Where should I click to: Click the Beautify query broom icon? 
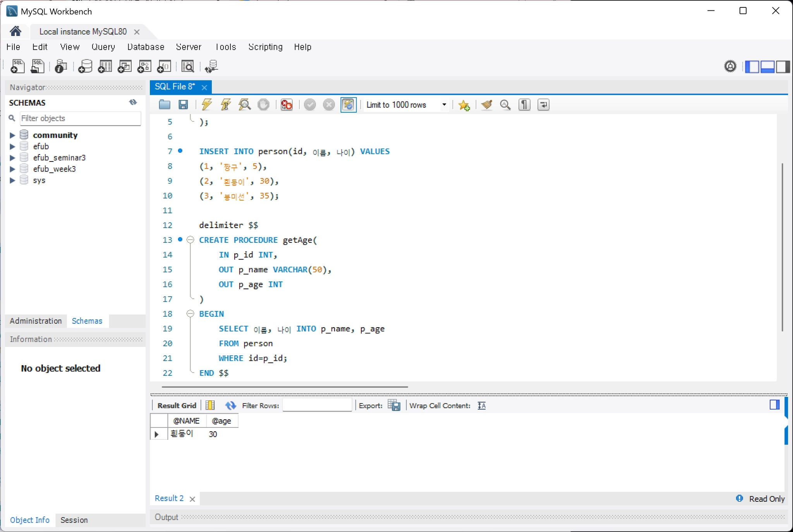click(x=487, y=105)
